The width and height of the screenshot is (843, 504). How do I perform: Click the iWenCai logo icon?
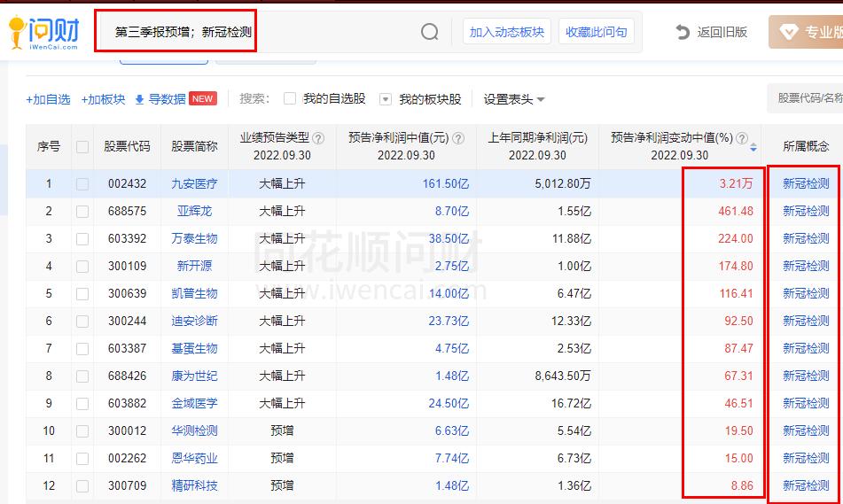coord(44,32)
